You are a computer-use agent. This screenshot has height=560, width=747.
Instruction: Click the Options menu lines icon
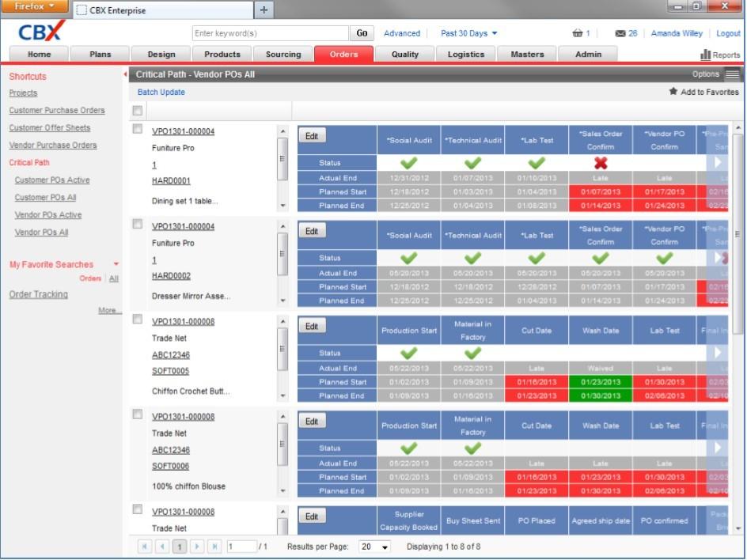(732, 74)
